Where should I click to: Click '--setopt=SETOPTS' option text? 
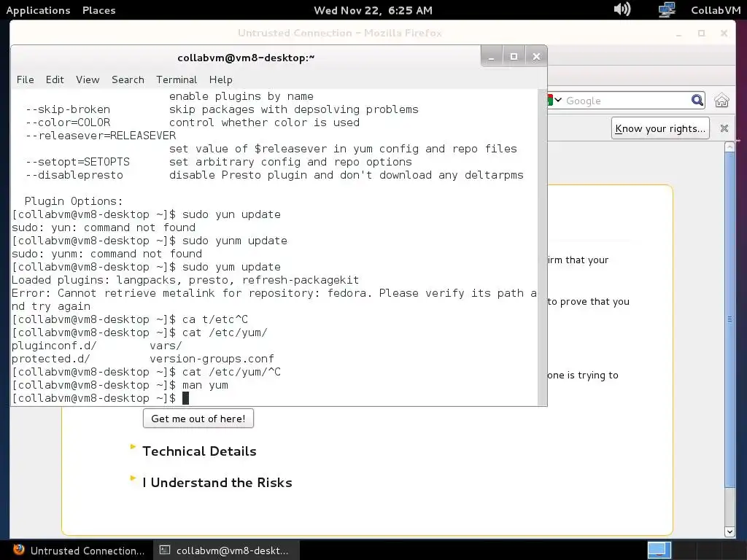[x=77, y=162]
